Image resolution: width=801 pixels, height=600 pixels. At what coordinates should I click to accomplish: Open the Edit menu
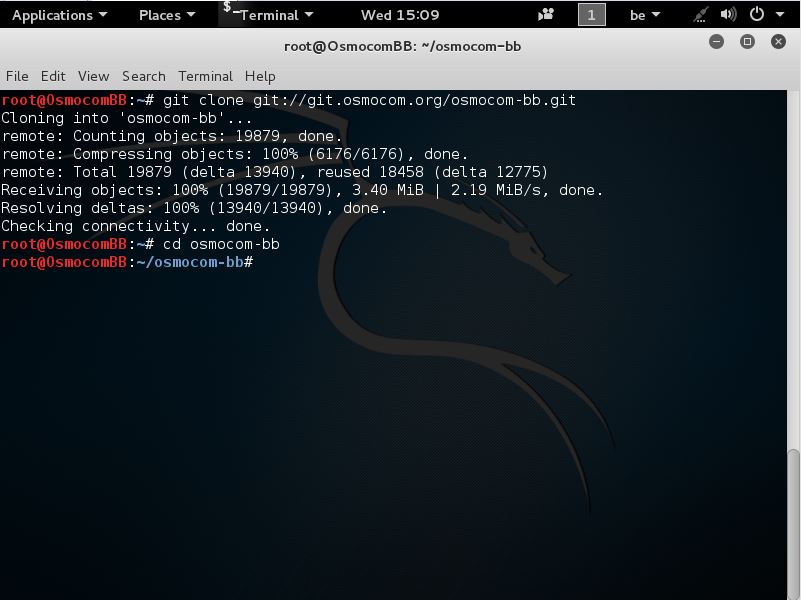[53, 76]
